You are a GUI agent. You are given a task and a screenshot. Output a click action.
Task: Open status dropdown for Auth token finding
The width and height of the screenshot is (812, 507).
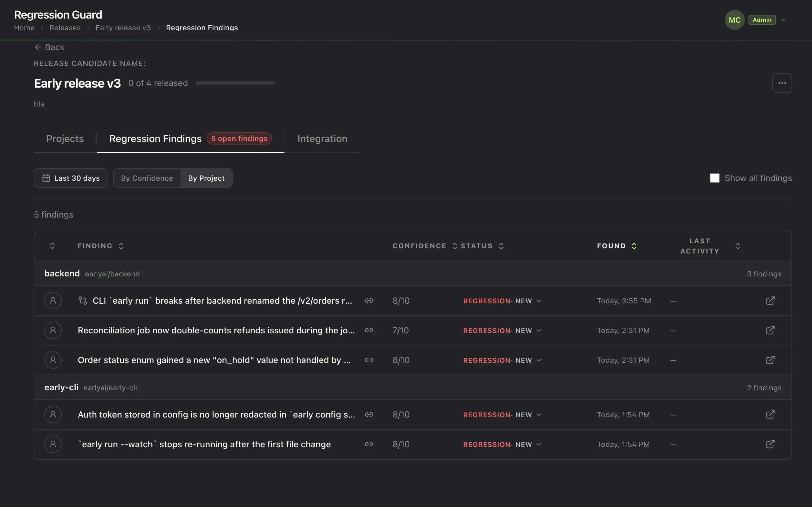(502, 415)
